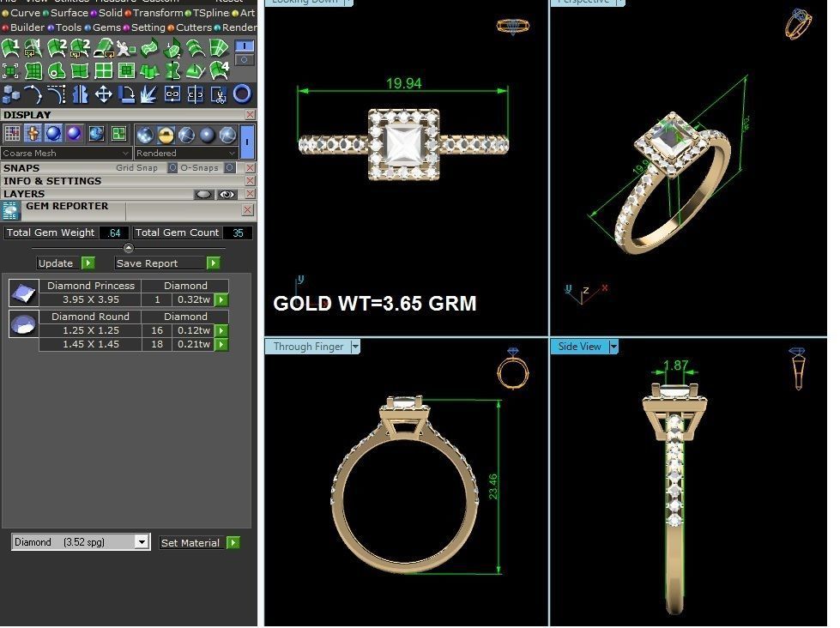The width and height of the screenshot is (840, 628).
Task: Toggle the Layers gray oval button
Action: [203, 195]
